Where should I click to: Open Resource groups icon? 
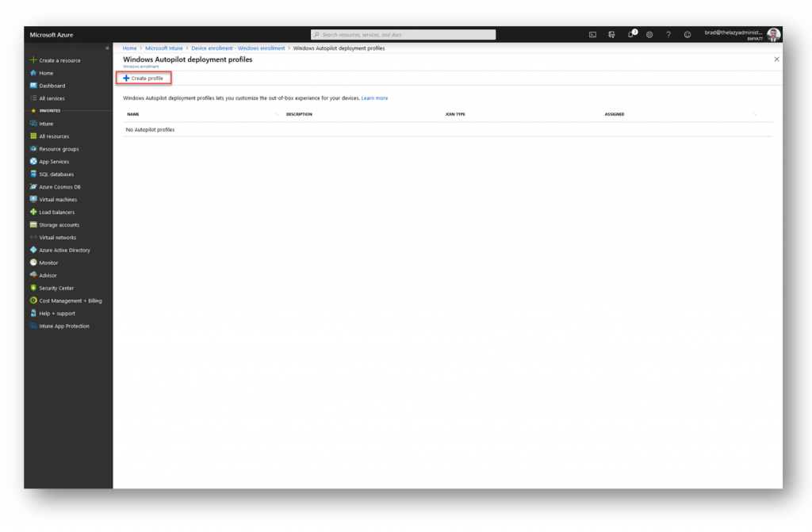point(33,149)
